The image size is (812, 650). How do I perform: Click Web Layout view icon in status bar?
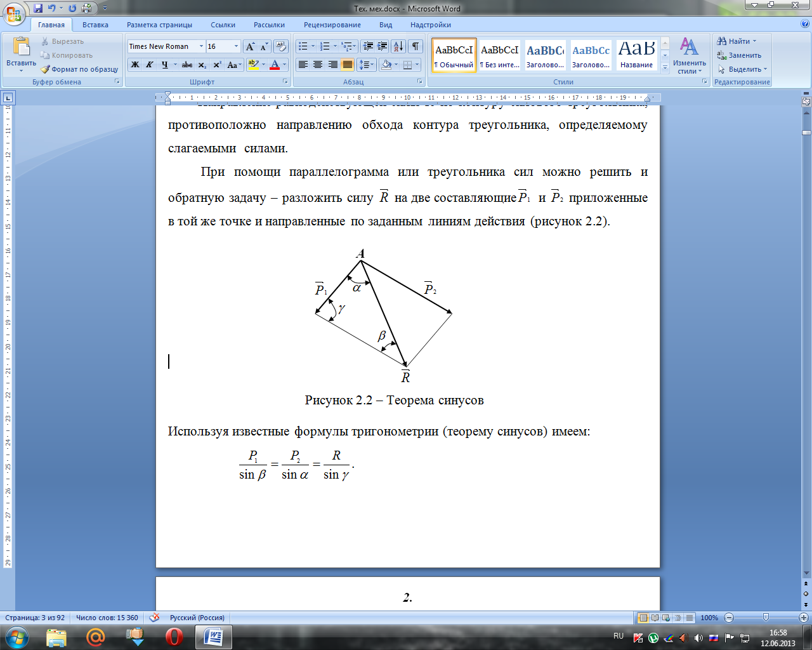coord(666,618)
